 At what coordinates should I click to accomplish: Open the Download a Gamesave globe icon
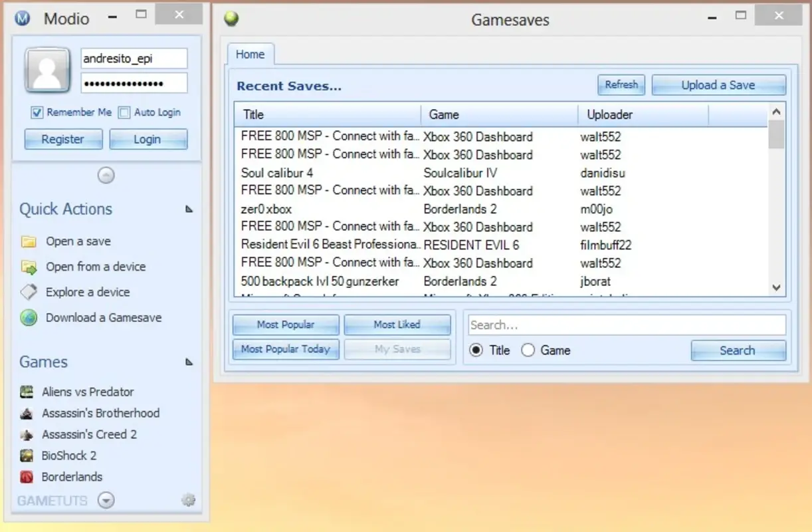(29, 318)
